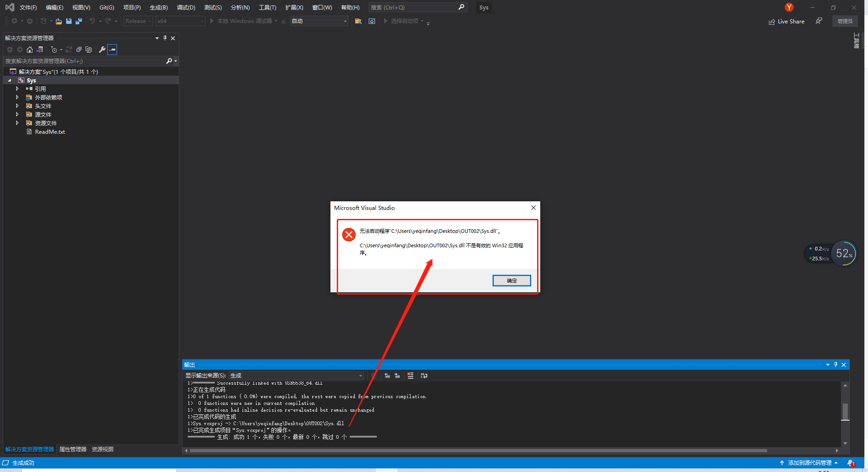
Task: Clear all text in the Output window
Action: 410,375
